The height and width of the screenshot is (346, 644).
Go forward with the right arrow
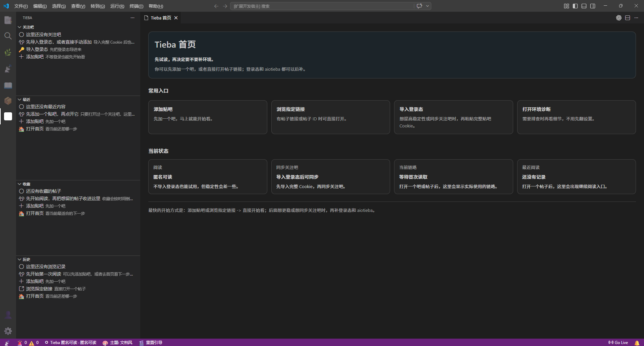click(225, 6)
